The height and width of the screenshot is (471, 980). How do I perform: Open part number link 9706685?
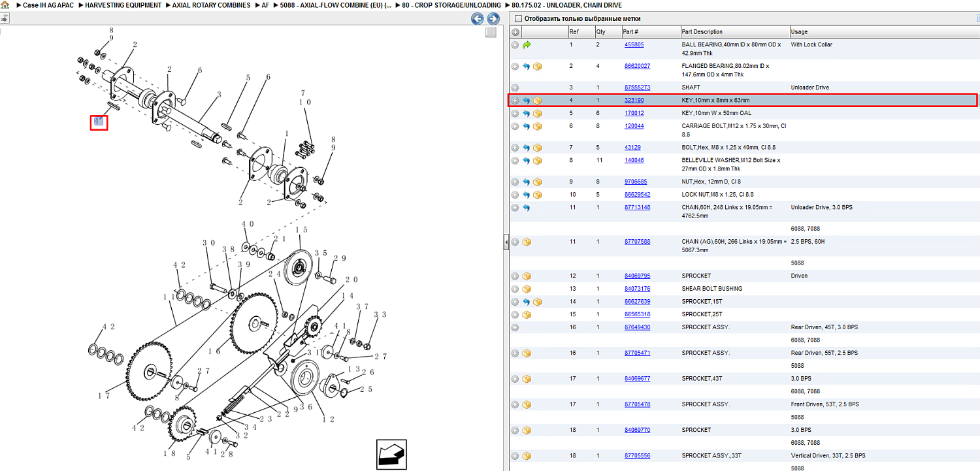[x=636, y=182]
